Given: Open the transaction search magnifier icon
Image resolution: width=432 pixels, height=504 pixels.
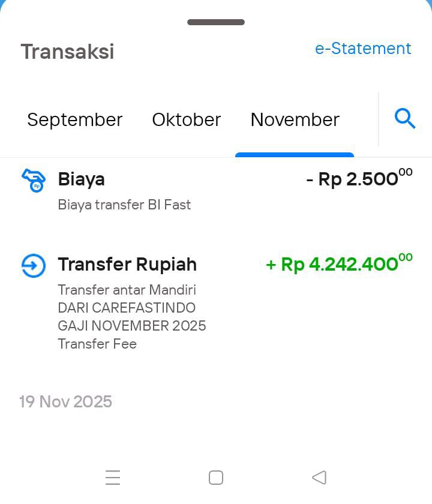Looking at the screenshot, I should 405,119.
